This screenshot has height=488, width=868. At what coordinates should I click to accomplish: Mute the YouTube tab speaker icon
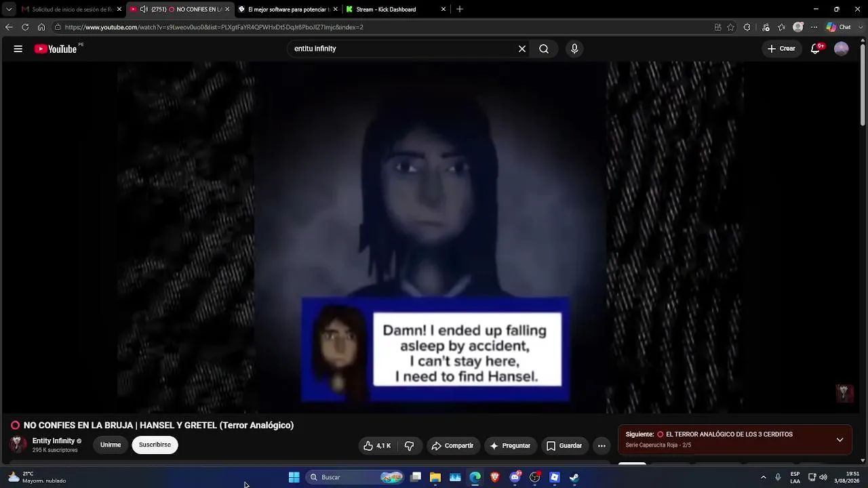point(144,9)
